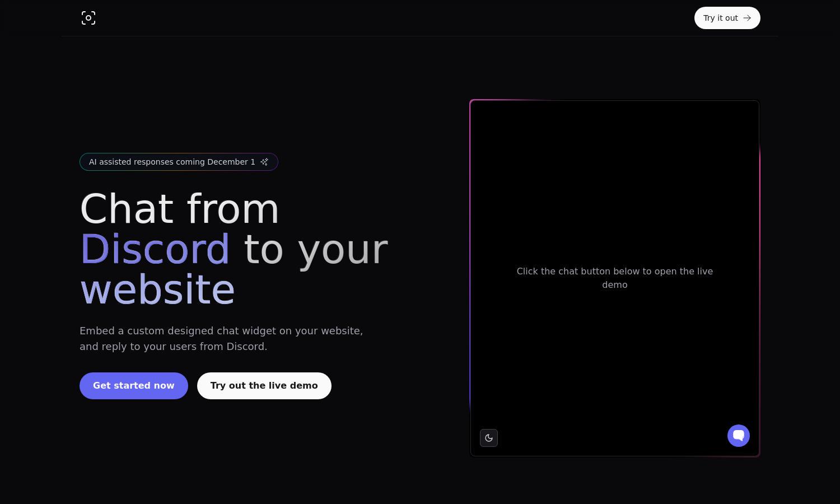Click Try out the live demo button
840x504 pixels.
pos(264,386)
